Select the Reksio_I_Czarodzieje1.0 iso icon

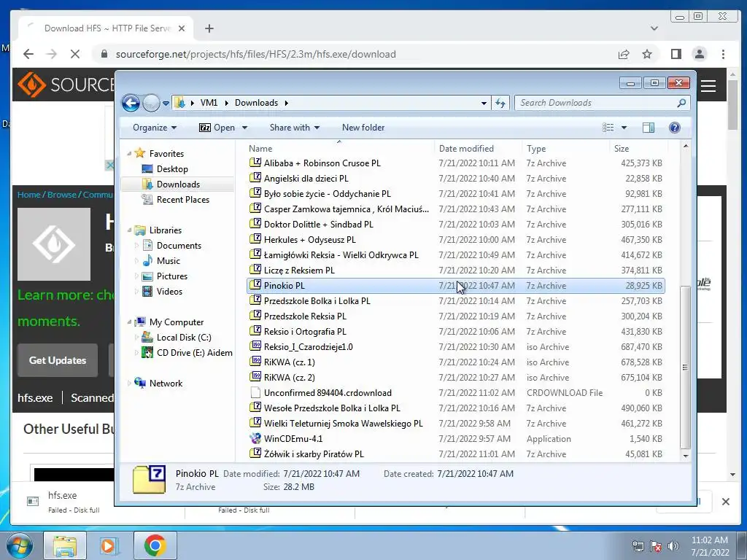255,346
